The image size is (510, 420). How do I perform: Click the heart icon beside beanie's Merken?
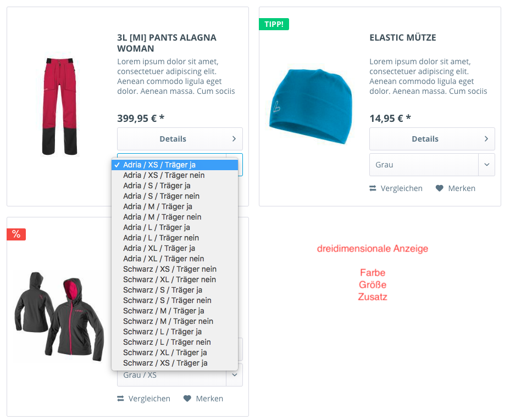[439, 188]
